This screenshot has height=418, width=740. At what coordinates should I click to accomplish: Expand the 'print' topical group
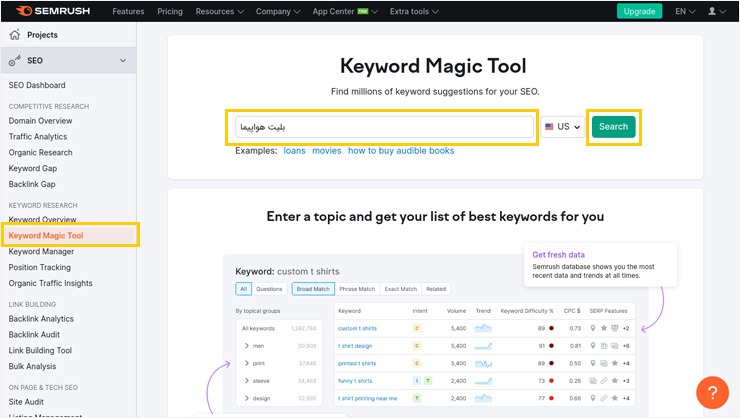click(x=247, y=363)
